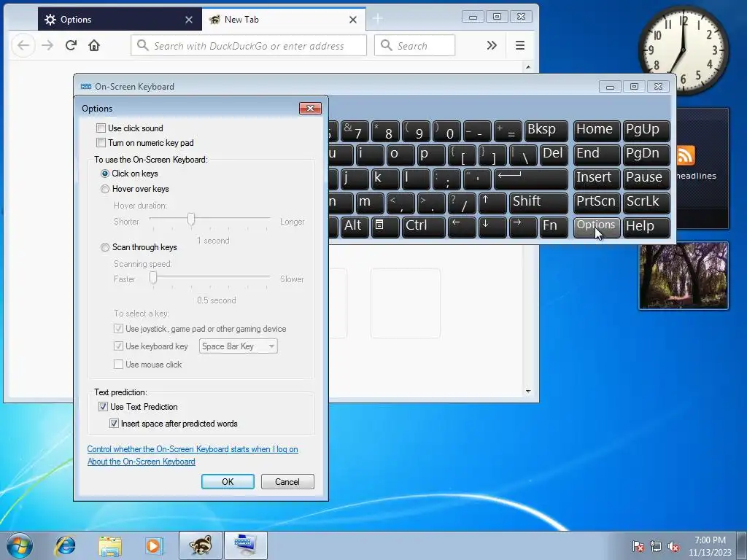Click the DuckDuckGo address bar field

pyautogui.click(x=249, y=46)
